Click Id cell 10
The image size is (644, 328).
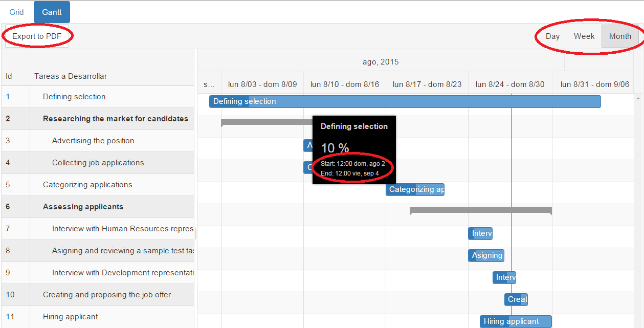(16, 295)
